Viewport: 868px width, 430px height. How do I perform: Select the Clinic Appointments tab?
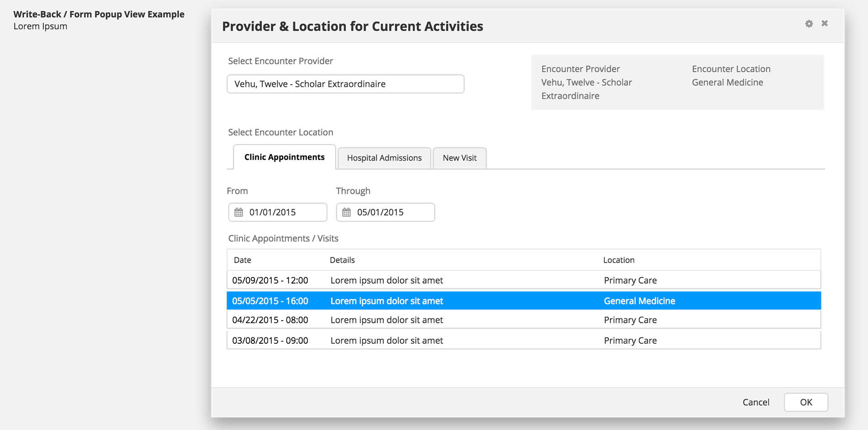pyautogui.click(x=284, y=157)
